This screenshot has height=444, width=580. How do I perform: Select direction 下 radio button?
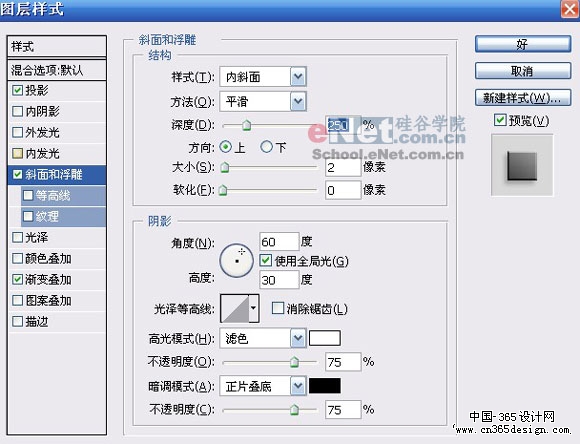(266, 147)
